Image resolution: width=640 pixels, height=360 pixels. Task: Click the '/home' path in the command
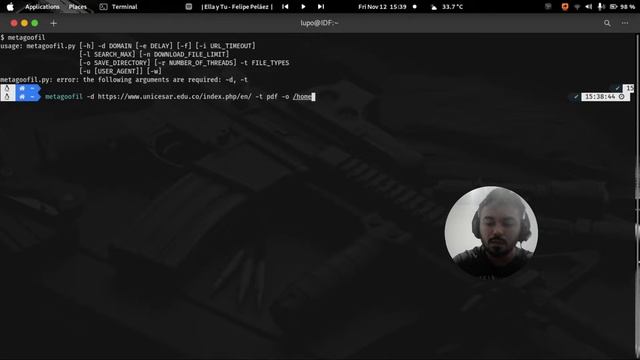(302, 97)
